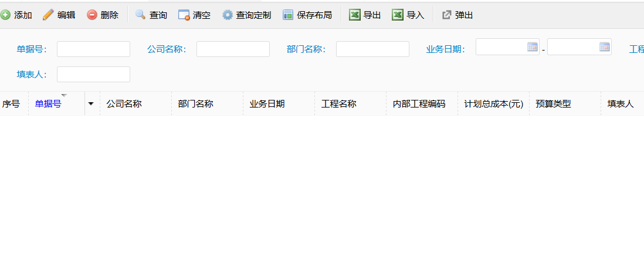Click the 内部工程编码 column header
644x265 pixels.
pos(419,104)
